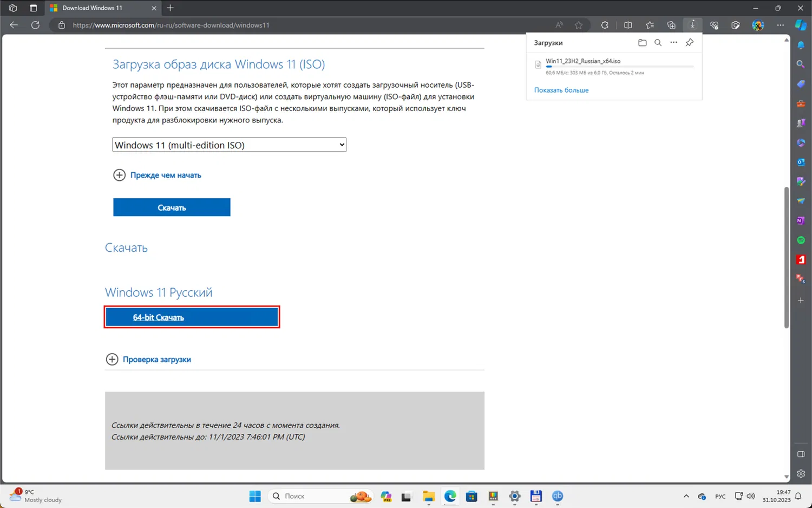Screen dimensions: 812x508
Task: Open sidebar notifications bell
Action: [801, 45]
